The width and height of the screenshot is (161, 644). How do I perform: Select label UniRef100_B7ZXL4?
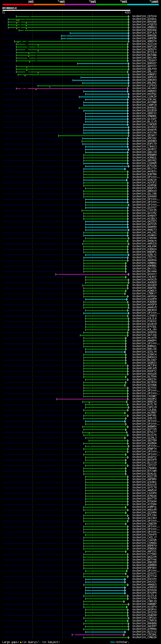pos(144,52)
